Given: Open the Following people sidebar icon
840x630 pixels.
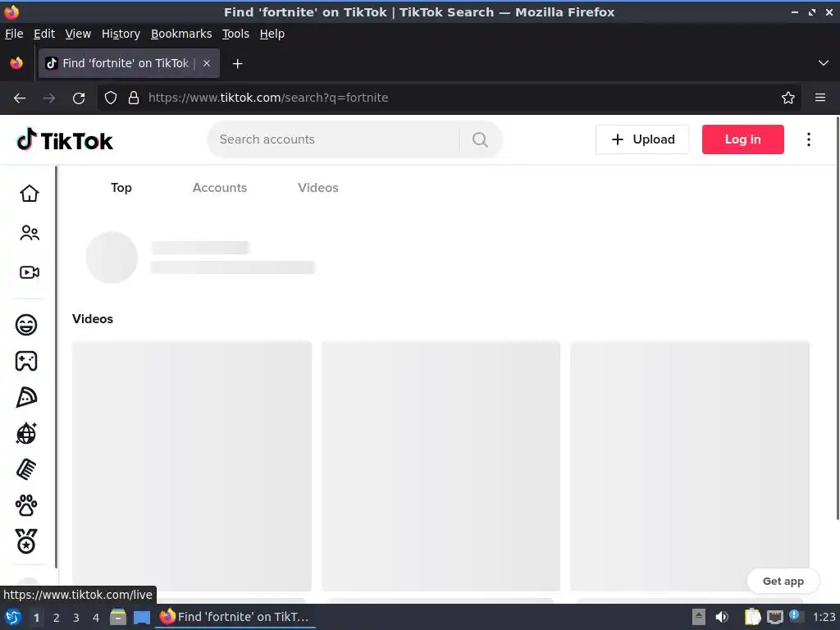Looking at the screenshot, I should (x=30, y=232).
